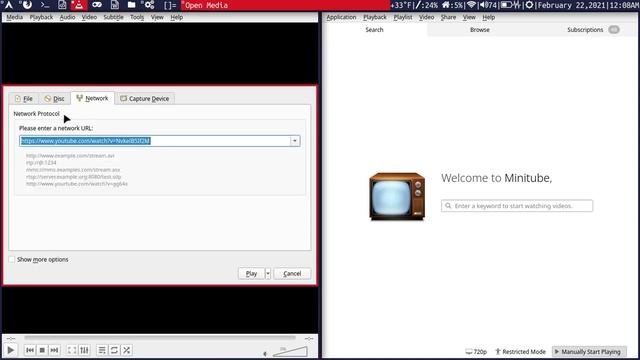Viewport: 640px width, 360px height.
Task: Open Firefox from the top bar
Action: click(x=27, y=5)
